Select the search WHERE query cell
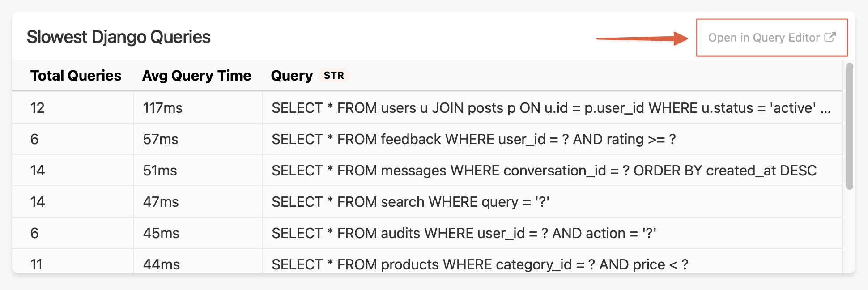The height and width of the screenshot is (290, 868). [x=410, y=202]
